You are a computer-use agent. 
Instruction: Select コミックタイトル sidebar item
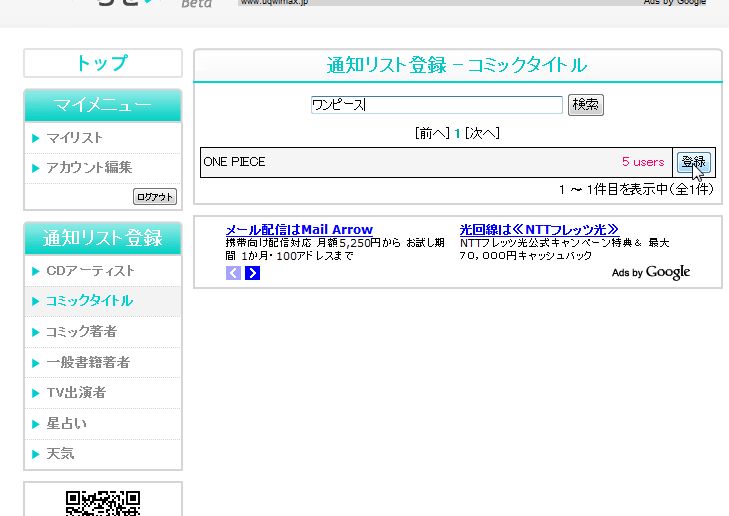tap(89, 301)
